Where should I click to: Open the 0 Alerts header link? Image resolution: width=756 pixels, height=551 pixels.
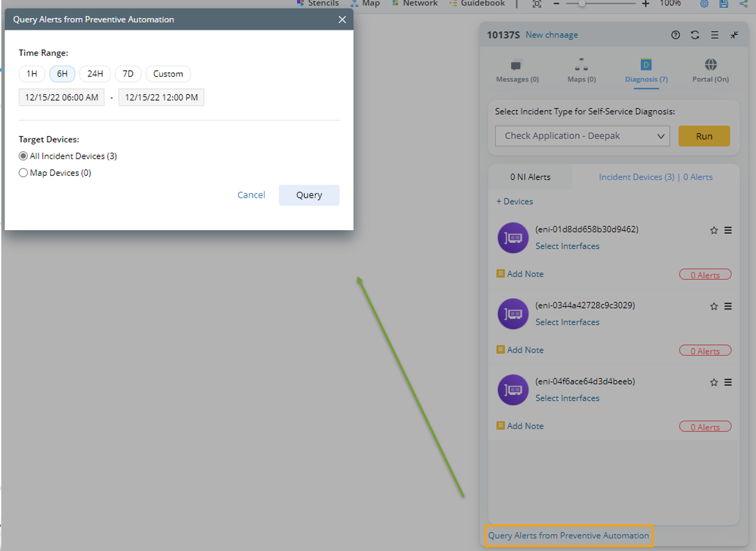pos(697,177)
